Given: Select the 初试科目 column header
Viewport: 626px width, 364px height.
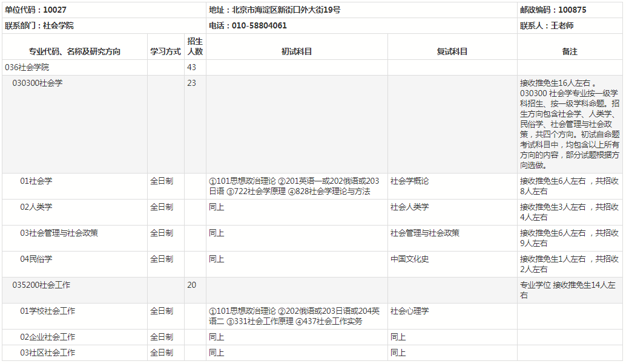Looking at the screenshot, I should [x=297, y=51].
